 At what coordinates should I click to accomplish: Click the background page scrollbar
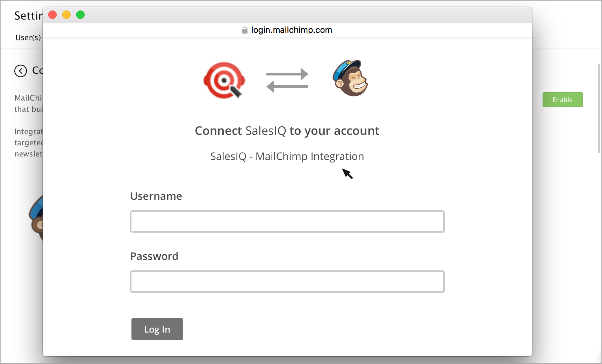[599, 108]
